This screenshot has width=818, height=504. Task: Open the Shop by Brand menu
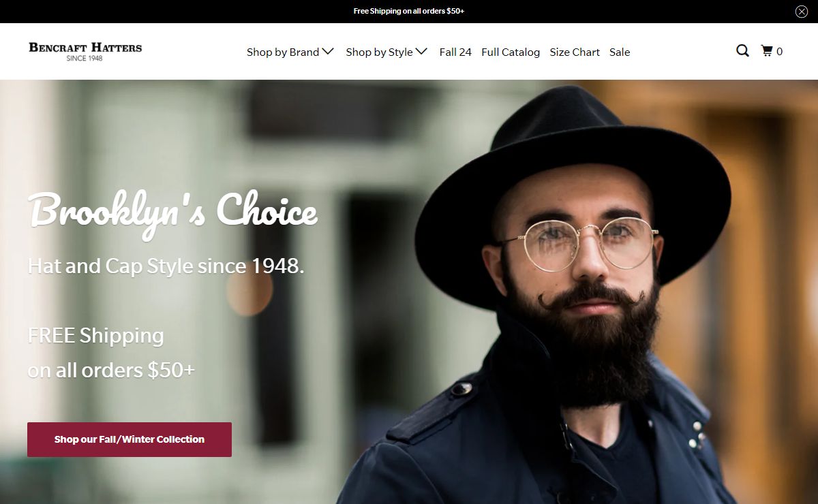[290, 52]
